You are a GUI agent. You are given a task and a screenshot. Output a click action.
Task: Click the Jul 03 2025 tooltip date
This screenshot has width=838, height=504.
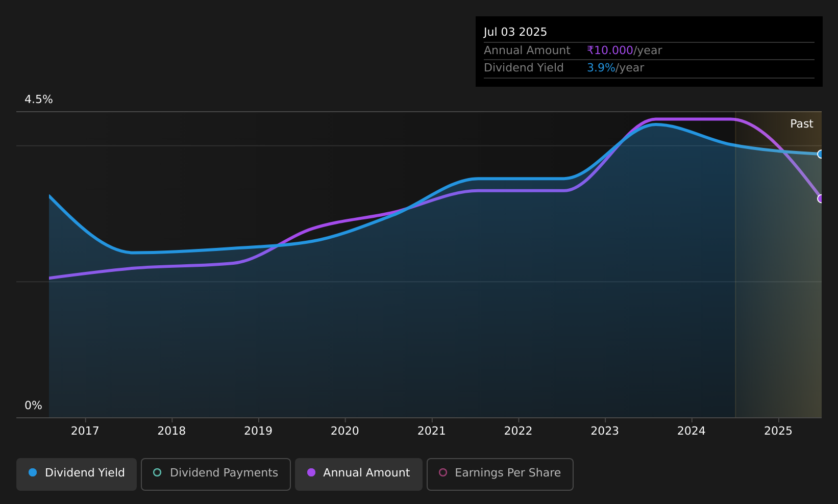point(515,32)
